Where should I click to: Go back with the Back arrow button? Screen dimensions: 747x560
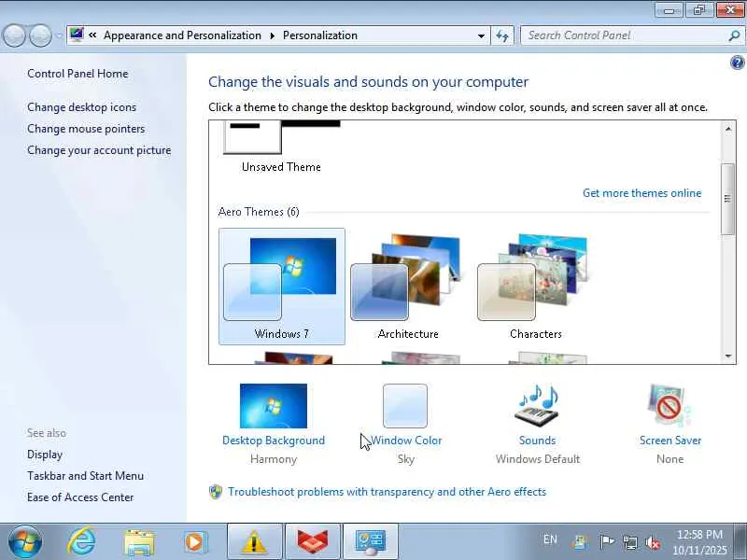click(x=14, y=35)
